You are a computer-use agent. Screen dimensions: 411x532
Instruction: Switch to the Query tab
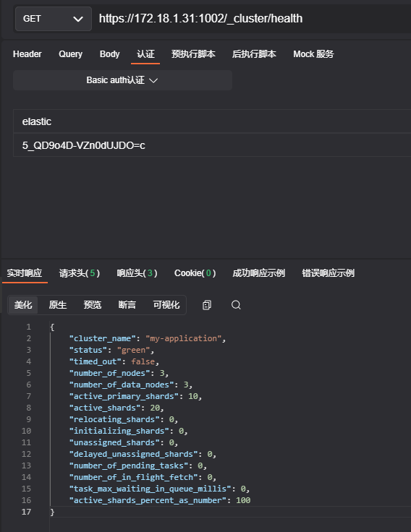click(x=70, y=54)
